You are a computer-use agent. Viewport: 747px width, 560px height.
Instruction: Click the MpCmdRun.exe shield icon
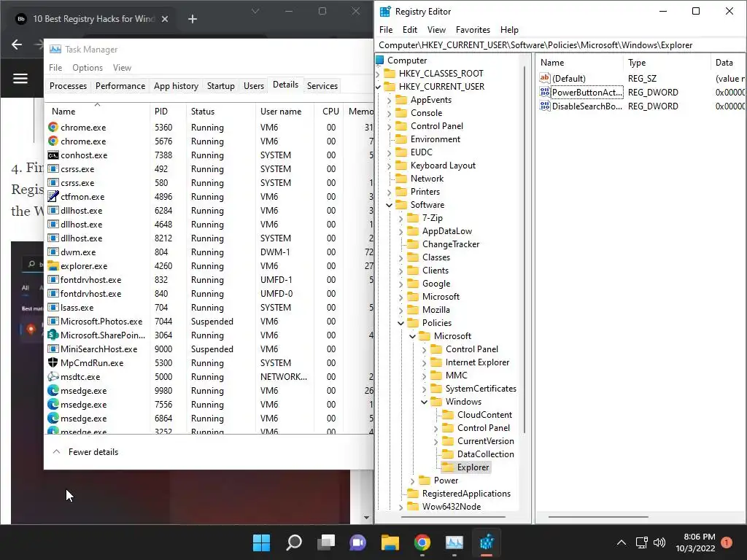click(53, 363)
